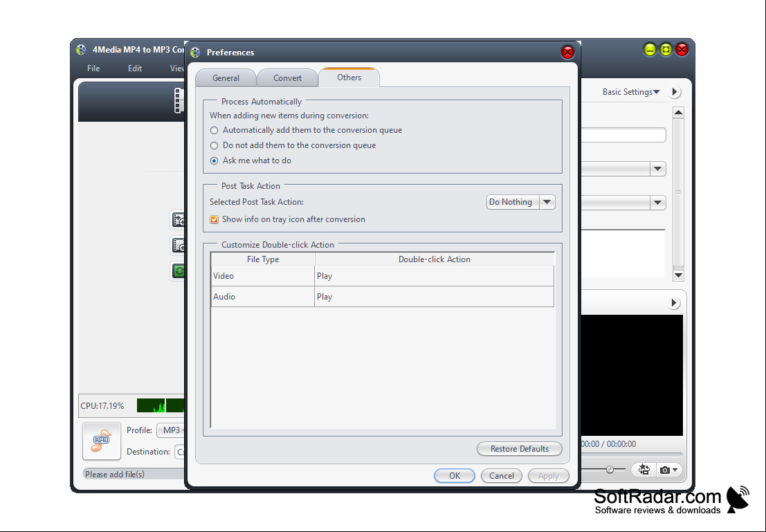Click the Restore Defaults button

pyautogui.click(x=519, y=449)
